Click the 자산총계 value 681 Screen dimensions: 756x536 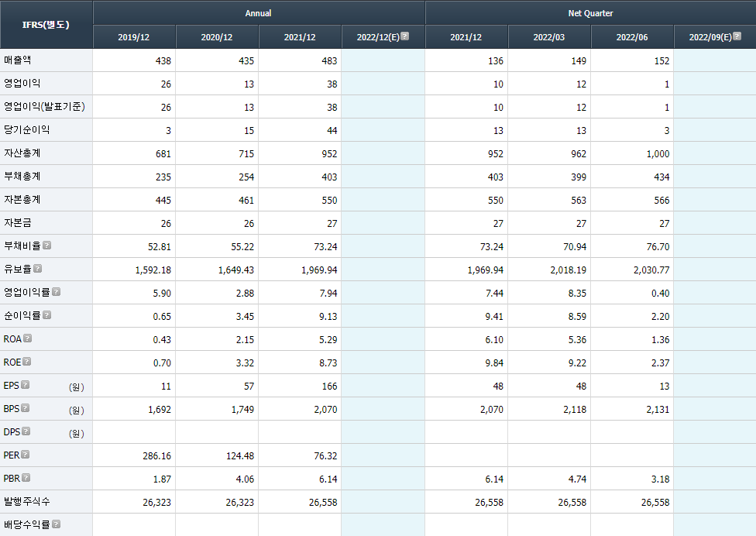(163, 154)
